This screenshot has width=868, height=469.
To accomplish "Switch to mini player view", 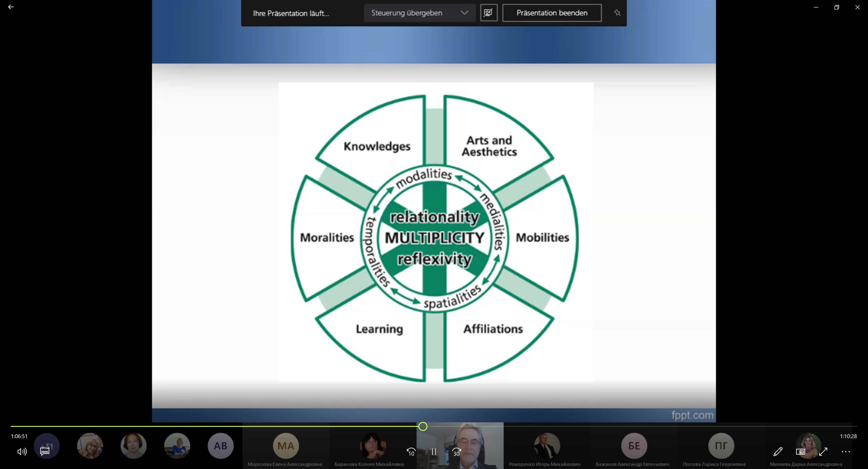I will tap(800, 451).
